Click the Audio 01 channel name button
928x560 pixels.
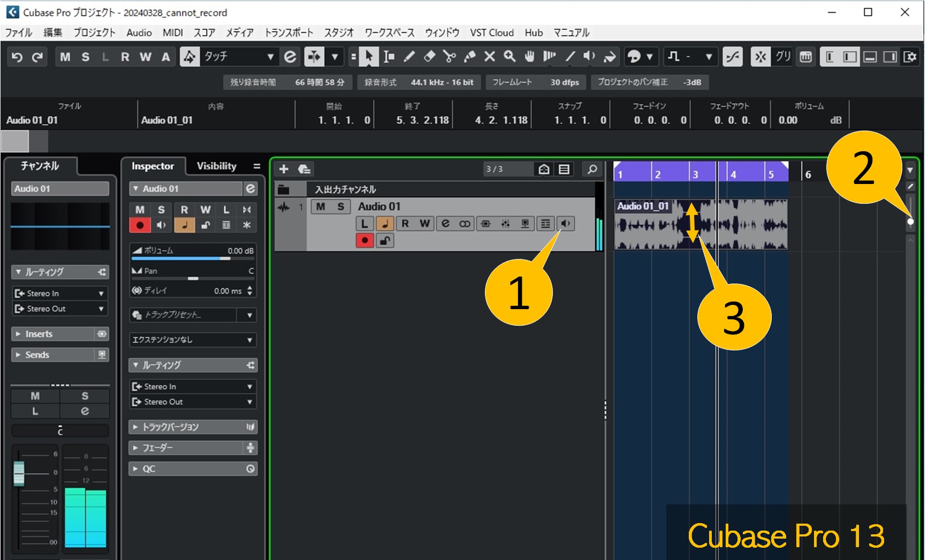60,188
